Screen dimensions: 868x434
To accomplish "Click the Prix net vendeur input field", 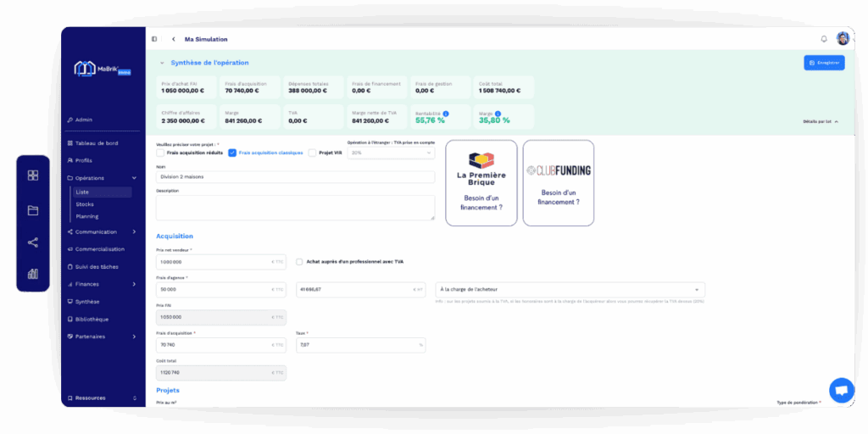I will coord(220,262).
